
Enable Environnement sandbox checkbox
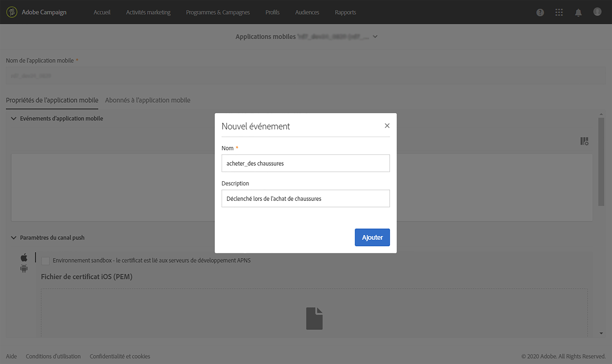(45, 261)
